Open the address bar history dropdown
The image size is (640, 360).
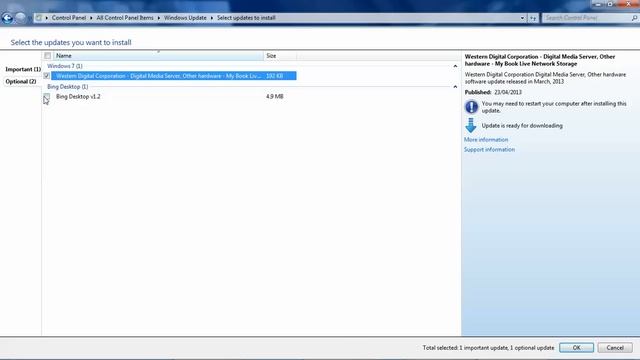coord(522,18)
